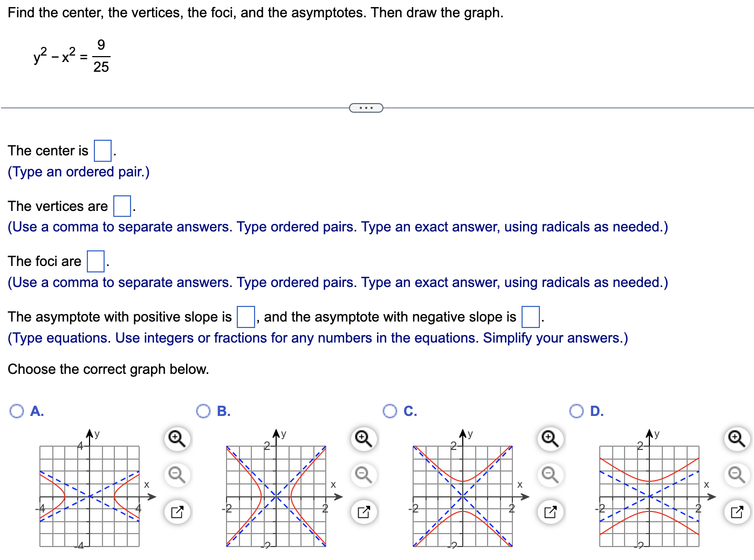Click the zoom-in magnifier for graph B
Screen dimensions: 754x560
[x=362, y=439]
